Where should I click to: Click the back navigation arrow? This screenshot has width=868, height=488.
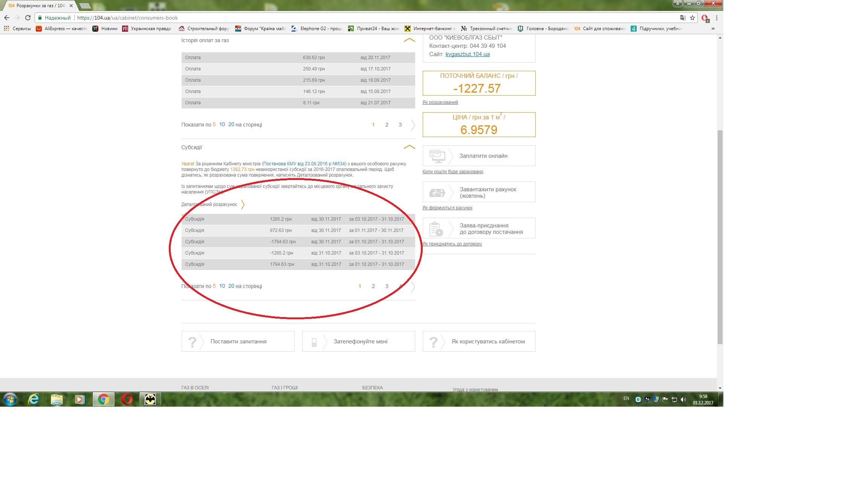[x=6, y=18]
